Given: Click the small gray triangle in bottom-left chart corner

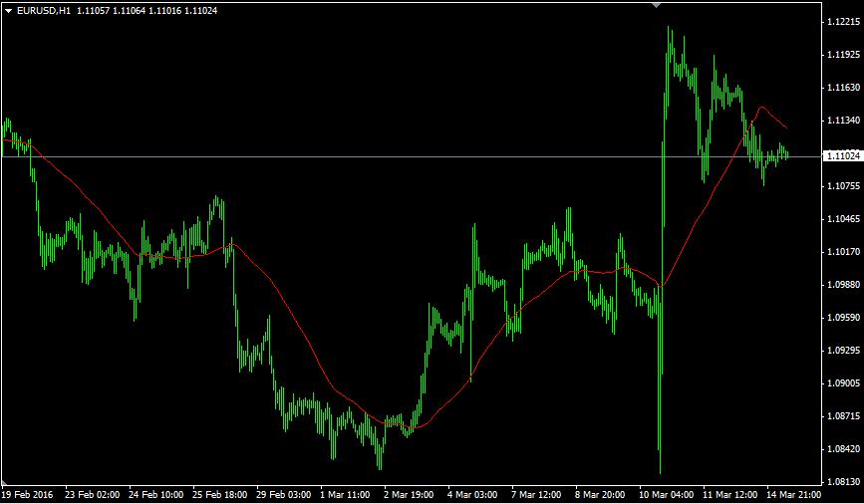Looking at the screenshot, I should pyautogui.click(x=4, y=483).
